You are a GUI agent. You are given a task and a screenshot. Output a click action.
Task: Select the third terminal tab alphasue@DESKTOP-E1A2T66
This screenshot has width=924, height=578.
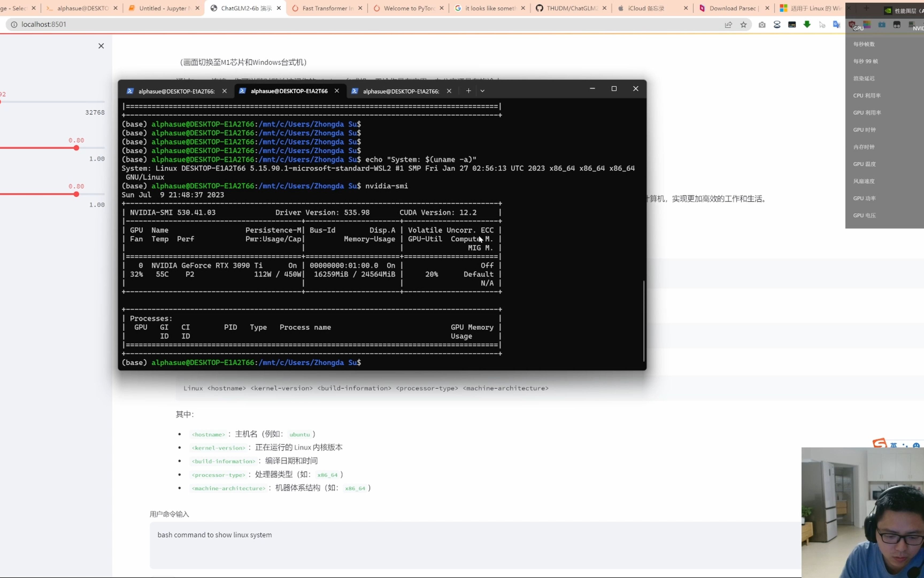tap(401, 91)
